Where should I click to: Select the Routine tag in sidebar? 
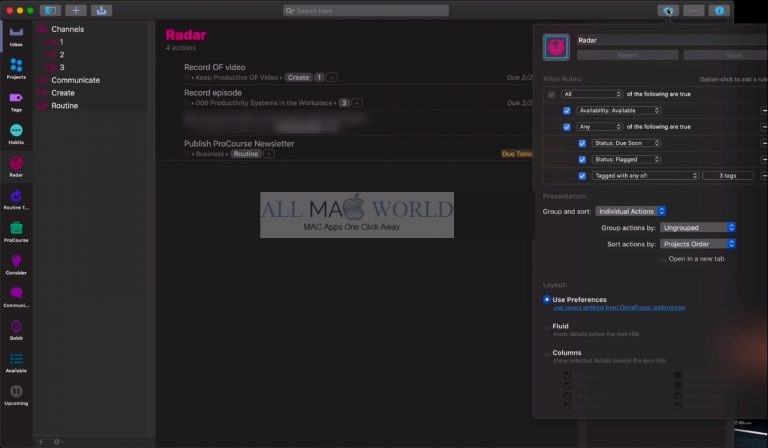(x=64, y=106)
